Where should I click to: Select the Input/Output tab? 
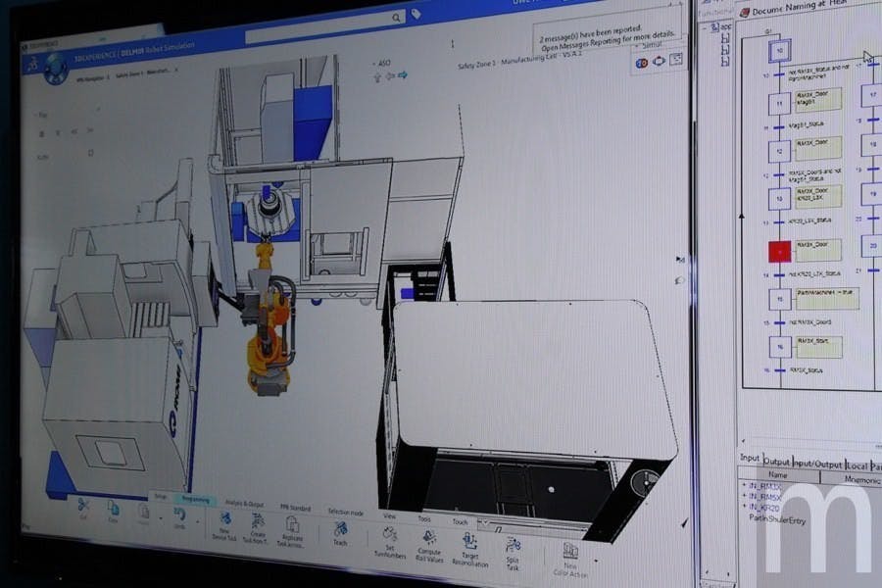tap(817, 464)
